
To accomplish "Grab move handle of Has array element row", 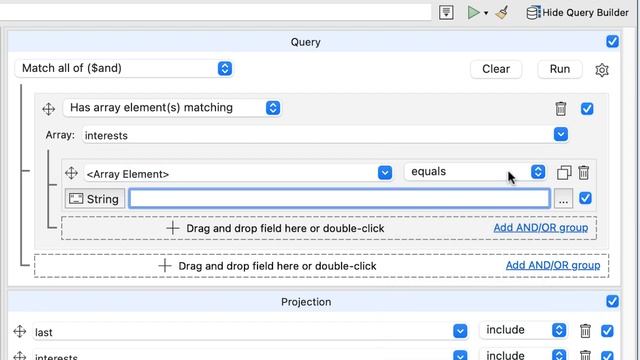I will coord(49,109).
